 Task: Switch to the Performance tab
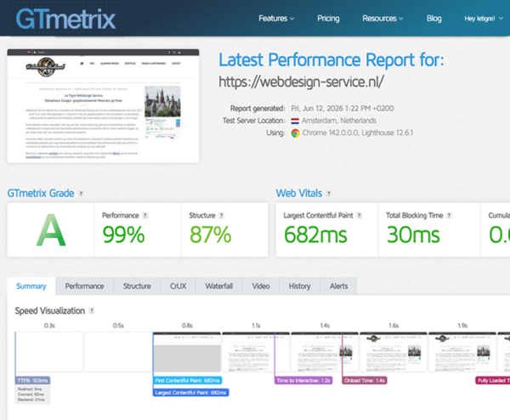[84, 287]
